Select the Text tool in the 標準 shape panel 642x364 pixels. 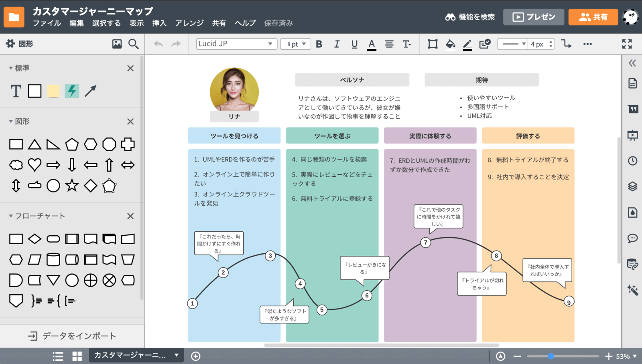click(16, 91)
